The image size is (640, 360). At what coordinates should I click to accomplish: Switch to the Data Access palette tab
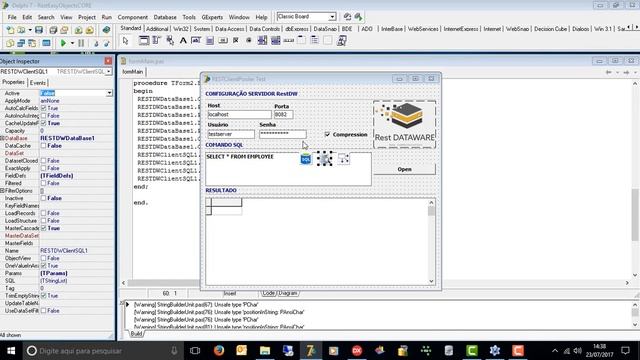[229, 29]
